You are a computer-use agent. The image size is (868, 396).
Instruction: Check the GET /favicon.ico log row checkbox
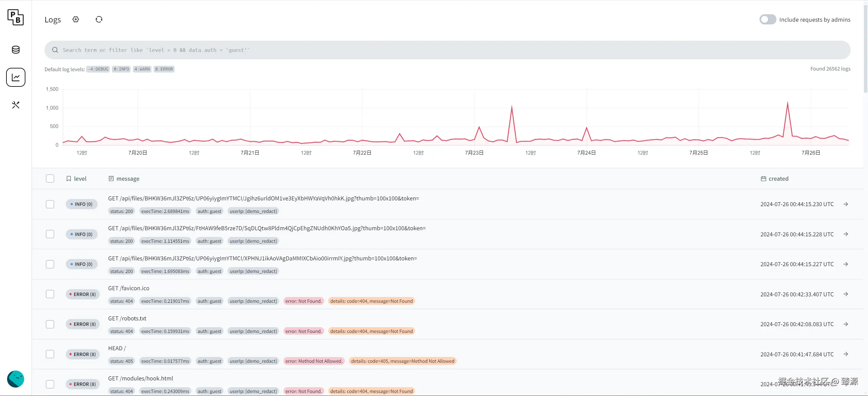(x=50, y=294)
